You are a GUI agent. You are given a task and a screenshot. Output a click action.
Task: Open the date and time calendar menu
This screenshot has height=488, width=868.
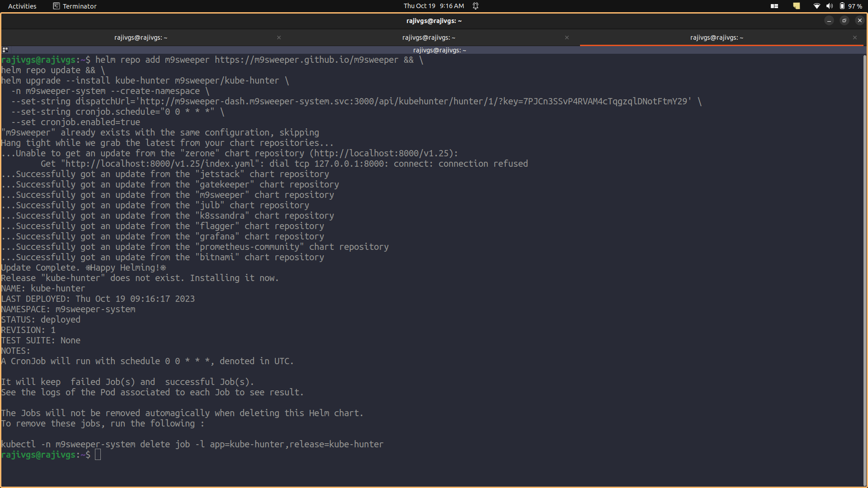coord(434,6)
